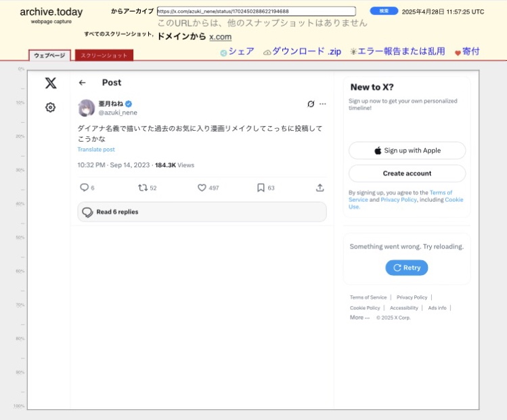Click footer Accessibility link
The image size is (507, 420).
click(x=404, y=308)
